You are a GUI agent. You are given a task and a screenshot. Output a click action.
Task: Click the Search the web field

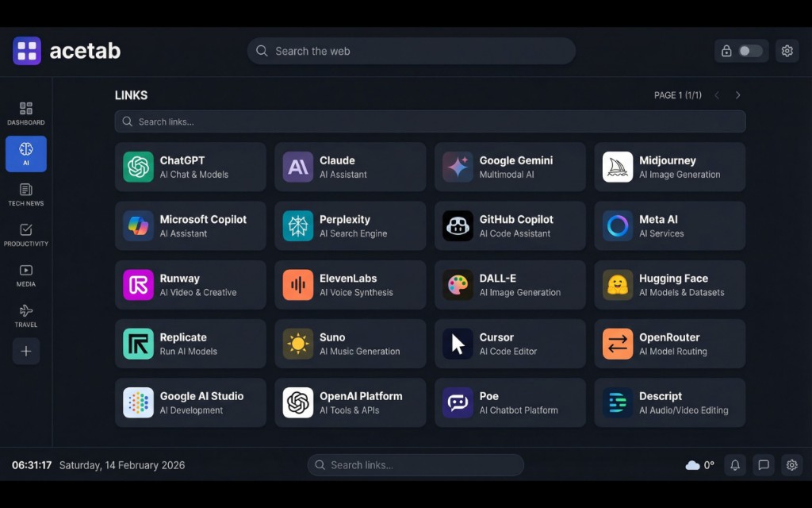[x=411, y=50]
